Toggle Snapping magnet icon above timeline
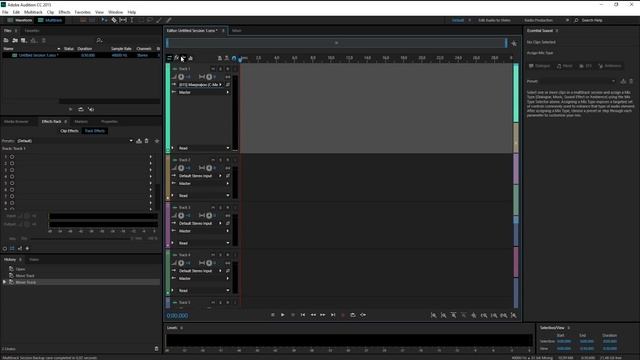 pyautogui.click(x=234, y=58)
